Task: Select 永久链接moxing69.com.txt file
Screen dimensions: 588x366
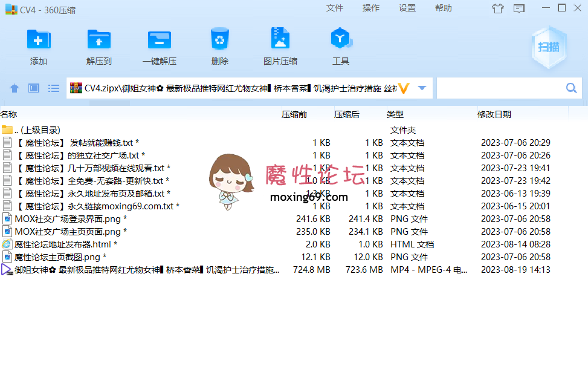Action: pyautogui.click(x=294, y=206)
